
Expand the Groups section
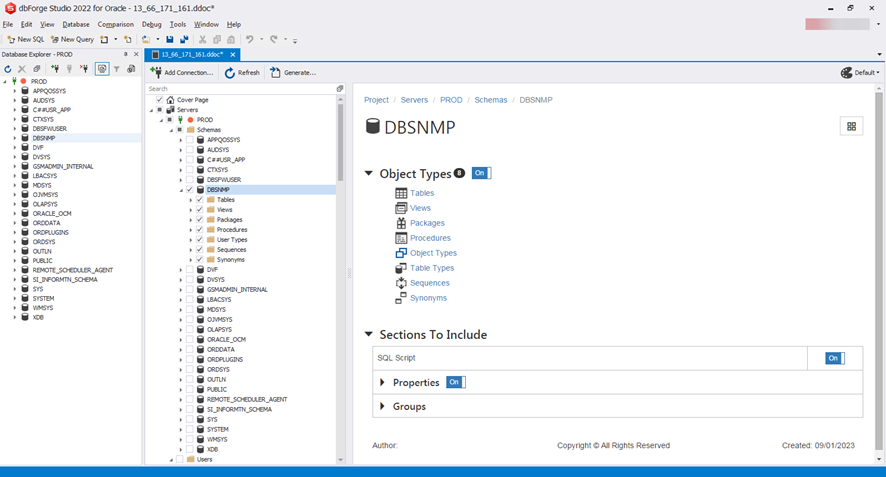tap(382, 407)
